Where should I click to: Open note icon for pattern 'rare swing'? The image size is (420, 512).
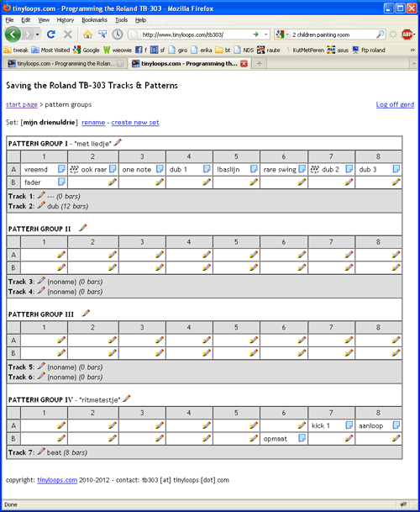302,169
